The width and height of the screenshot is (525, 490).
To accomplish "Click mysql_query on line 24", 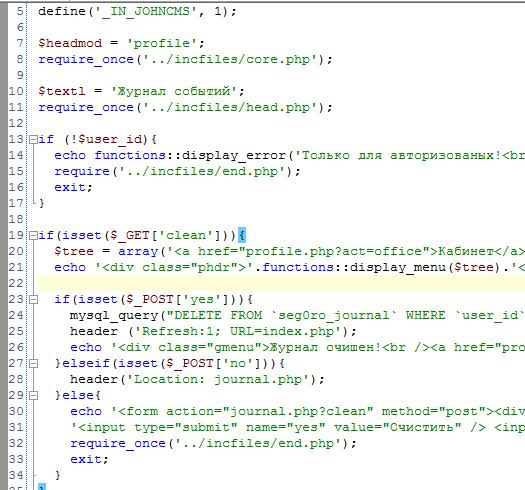I will [x=114, y=316].
